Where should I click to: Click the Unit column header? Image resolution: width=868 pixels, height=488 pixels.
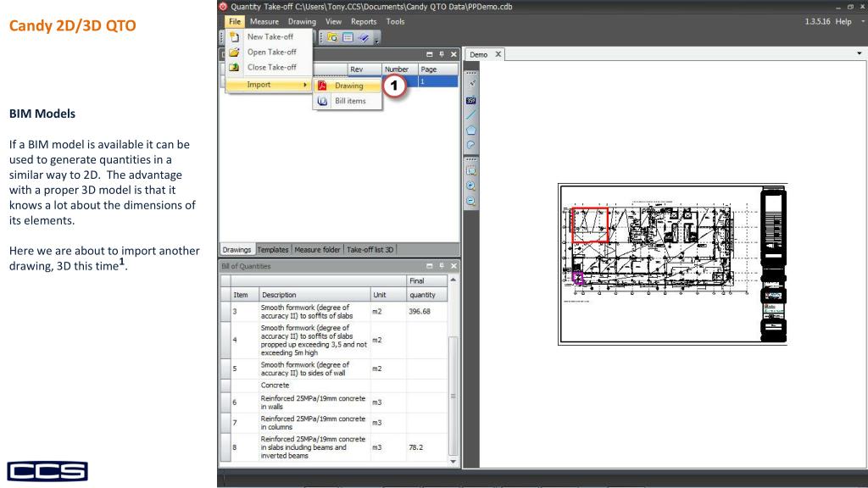tap(388, 295)
